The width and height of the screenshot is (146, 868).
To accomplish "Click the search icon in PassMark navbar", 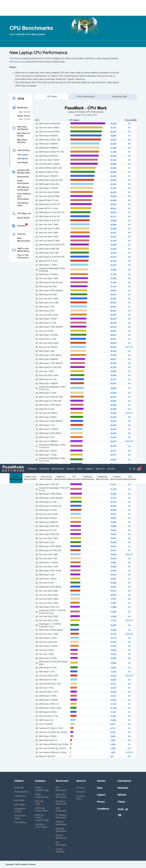I will tap(130, 468).
